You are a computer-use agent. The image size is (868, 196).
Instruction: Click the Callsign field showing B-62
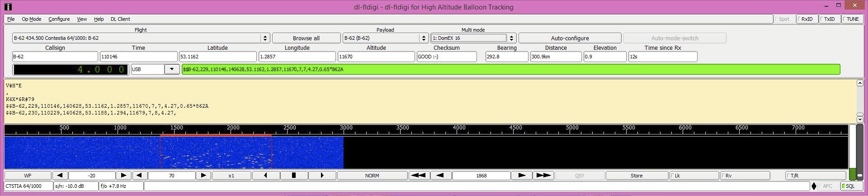55,57
